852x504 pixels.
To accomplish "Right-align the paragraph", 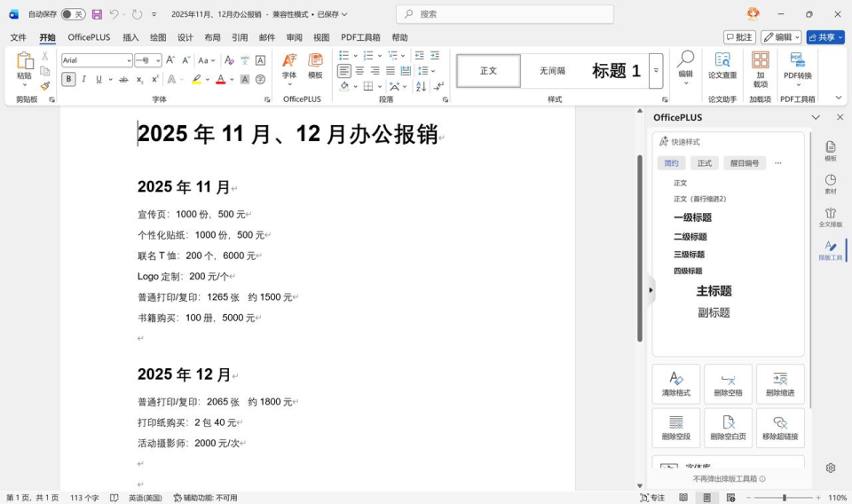I will 375,71.
